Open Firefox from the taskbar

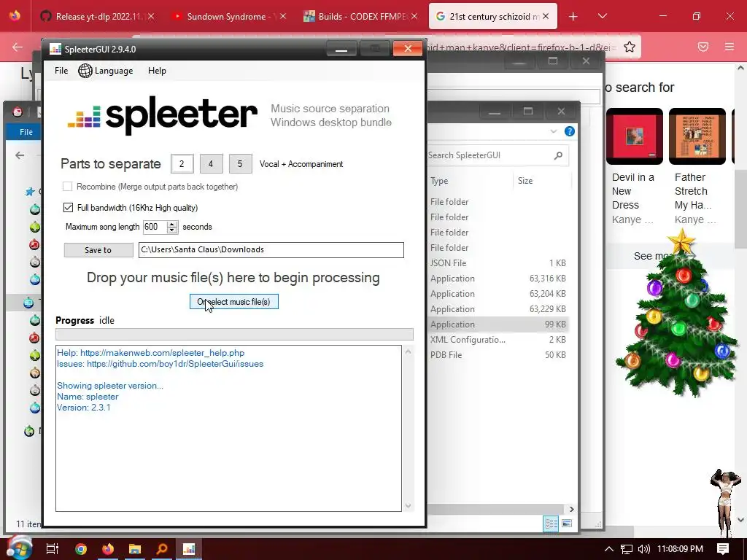[108, 549]
